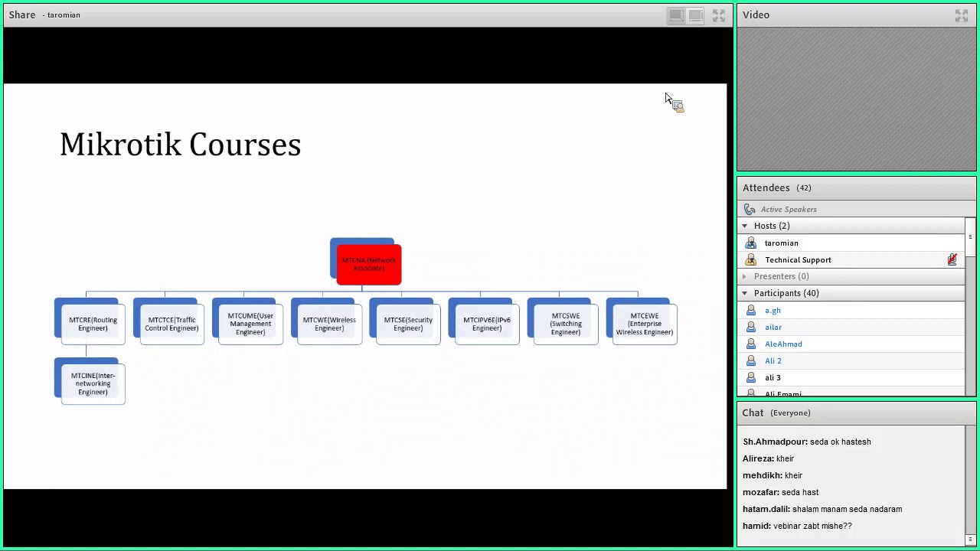Click the participant icon beside Ali 2
Viewport: 980px width, 551px height.
[x=750, y=360]
